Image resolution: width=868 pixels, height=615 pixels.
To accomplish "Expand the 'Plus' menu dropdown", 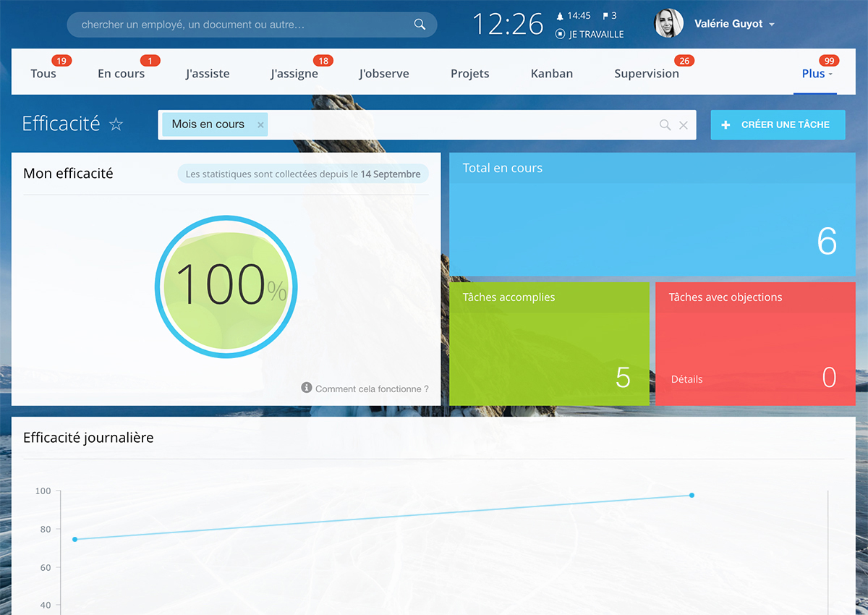I will click(x=817, y=74).
